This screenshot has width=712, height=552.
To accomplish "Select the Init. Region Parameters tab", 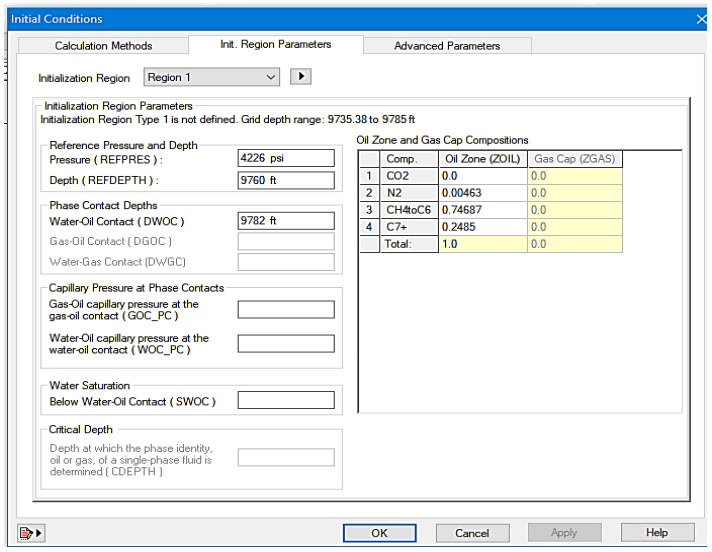I will point(275,45).
